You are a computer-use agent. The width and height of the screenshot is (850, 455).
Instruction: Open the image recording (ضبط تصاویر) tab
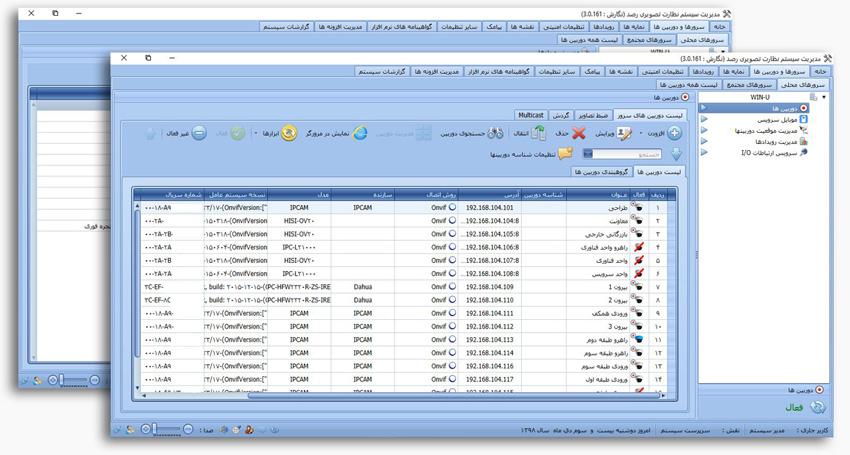click(593, 116)
